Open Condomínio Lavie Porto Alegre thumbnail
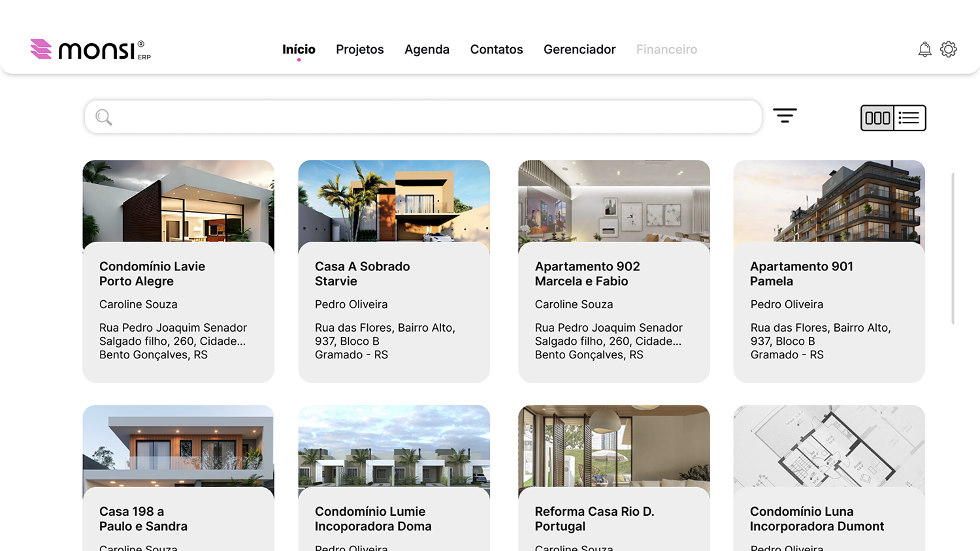 click(178, 201)
